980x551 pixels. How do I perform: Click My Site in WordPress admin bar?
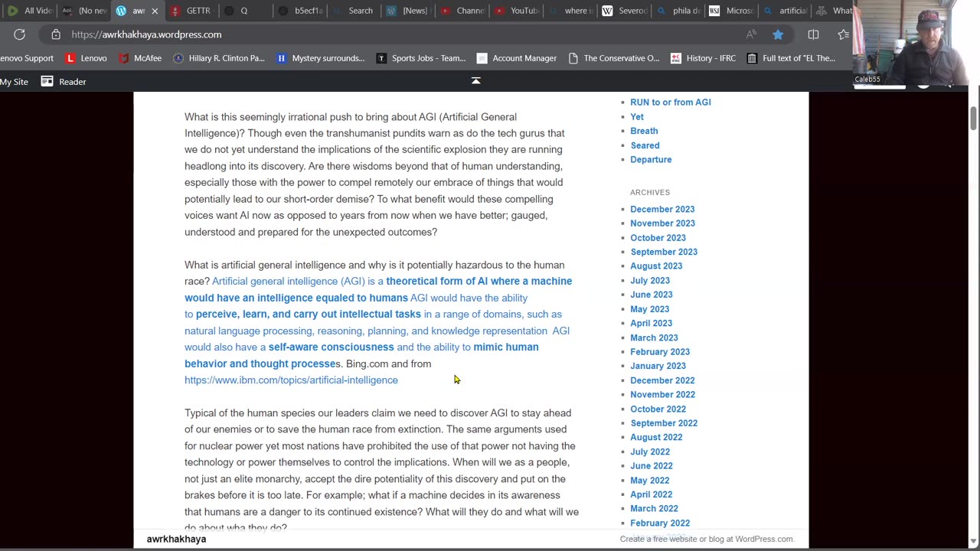coord(14,81)
